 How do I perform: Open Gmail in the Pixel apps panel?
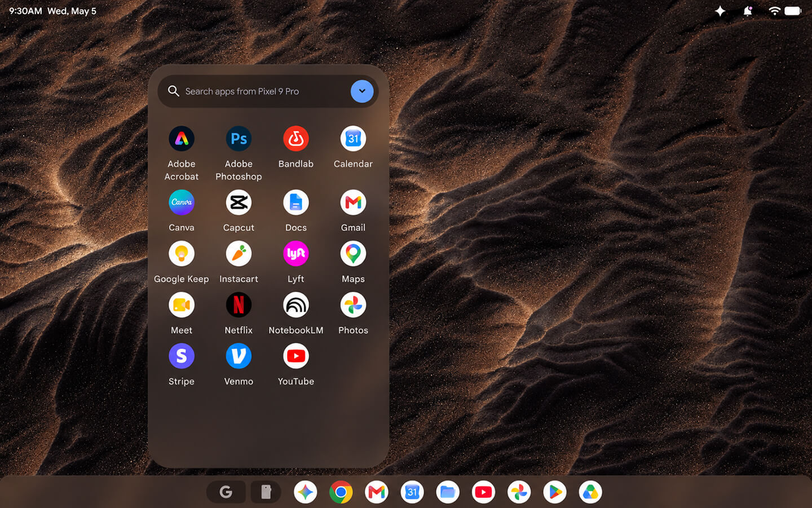pyautogui.click(x=353, y=202)
